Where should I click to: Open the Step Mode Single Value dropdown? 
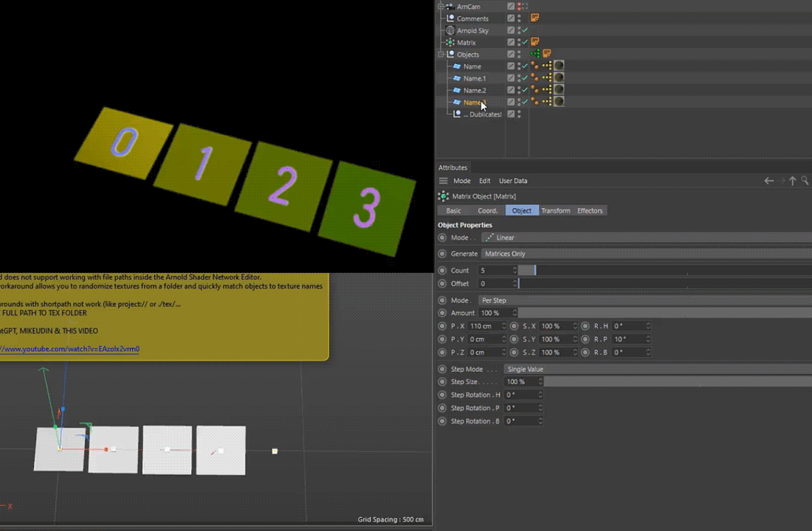pyautogui.click(x=658, y=369)
